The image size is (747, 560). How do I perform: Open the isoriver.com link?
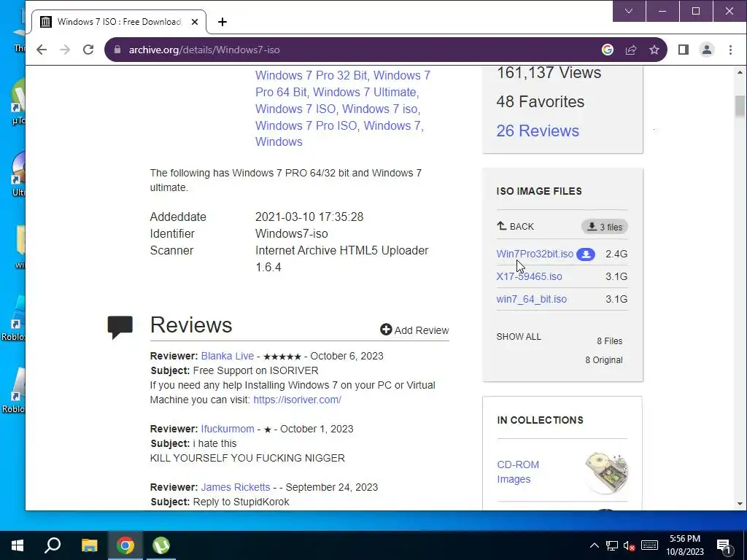pos(298,400)
